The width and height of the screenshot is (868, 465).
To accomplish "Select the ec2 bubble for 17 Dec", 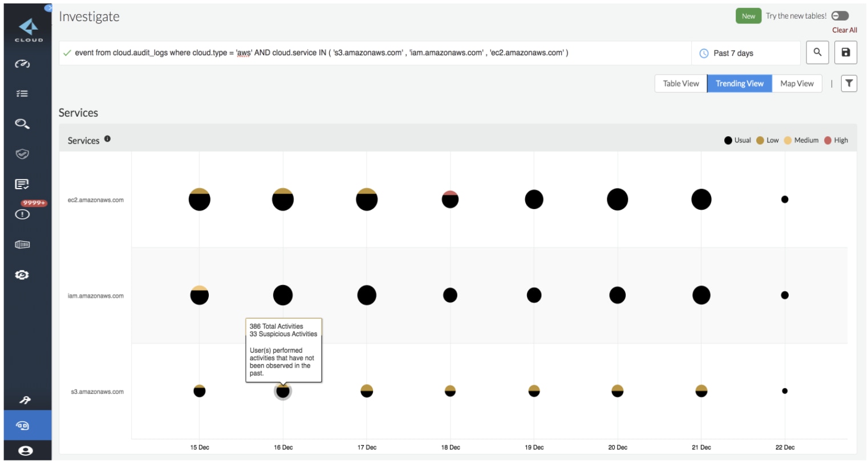I will pos(367,199).
